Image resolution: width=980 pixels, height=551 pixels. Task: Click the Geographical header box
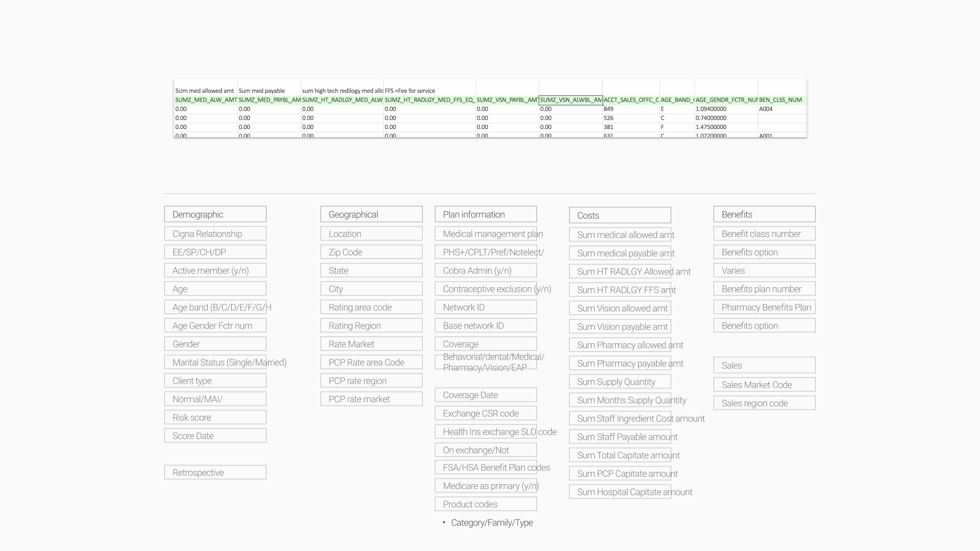pyautogui.click(x=372, y=214)
